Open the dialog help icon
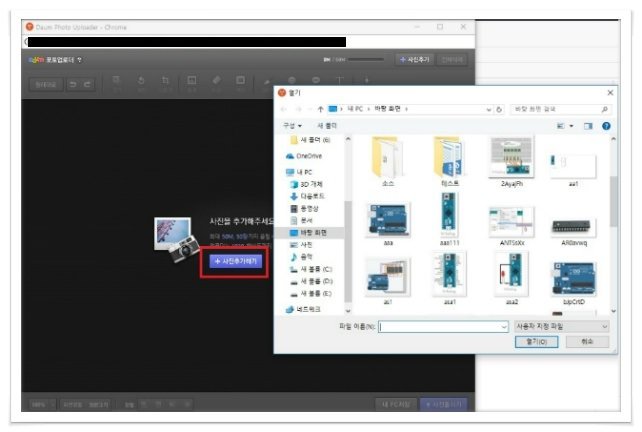Image resolution: width=642 pixels, height=432 pixels. (x=606, y=126)
